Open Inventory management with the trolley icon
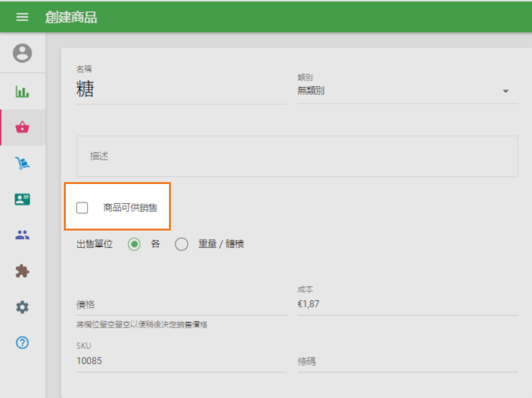The image size is (532, 398). click(x=22, y=161)
